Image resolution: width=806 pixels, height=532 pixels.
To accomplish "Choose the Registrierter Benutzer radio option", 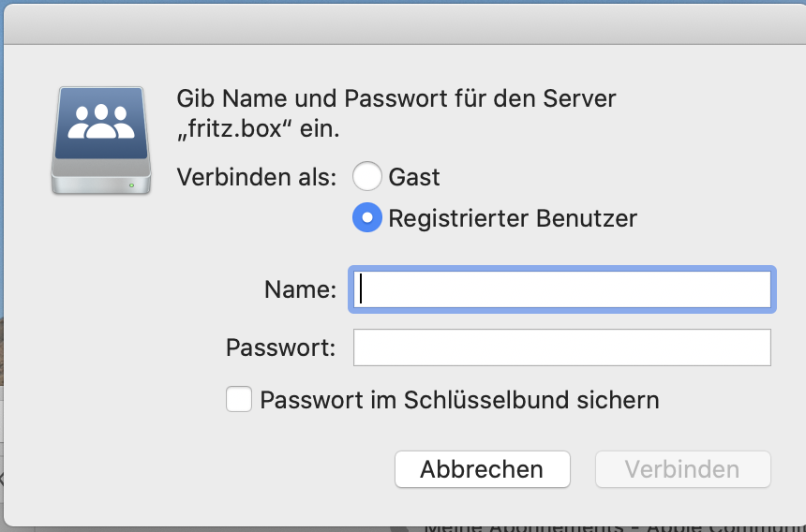I will [366, 218].
